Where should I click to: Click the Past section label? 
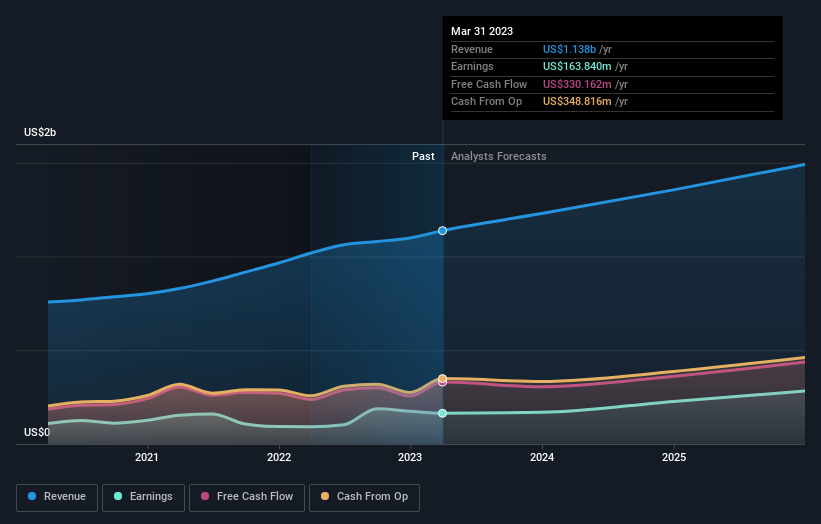click(x=423, y=157)
